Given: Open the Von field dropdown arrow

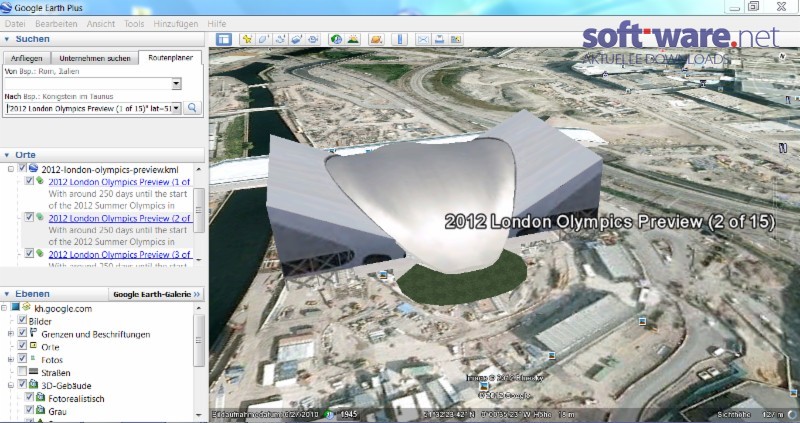Looking at the screenshot, I should coord(177,84).
